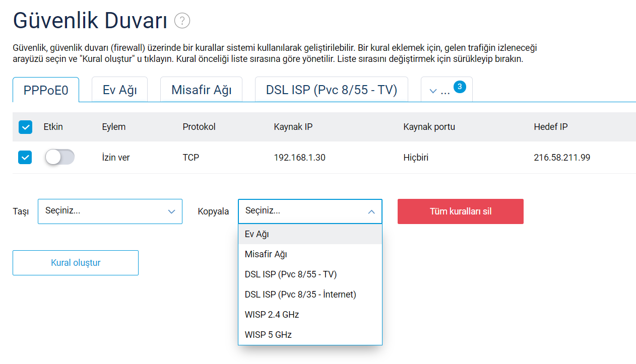Enable the TCP rule toggle switch
Image resolution: width=636 pixels, height=364 pixels.
tap(59, 158)
